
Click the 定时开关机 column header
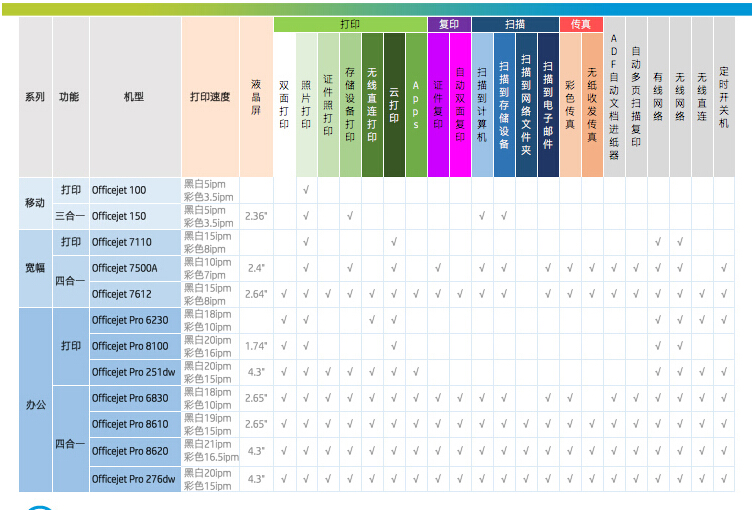pyautogui.click(x=724, y=97)
